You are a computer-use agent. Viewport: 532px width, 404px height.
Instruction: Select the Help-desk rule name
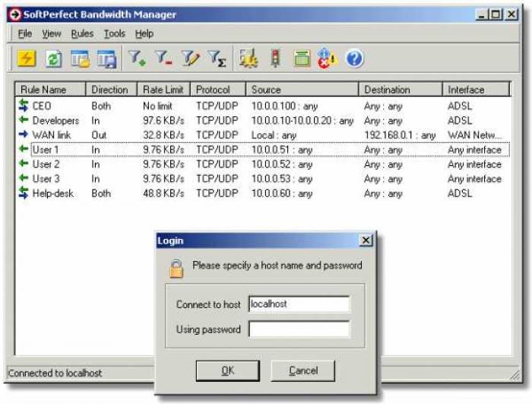53,193
